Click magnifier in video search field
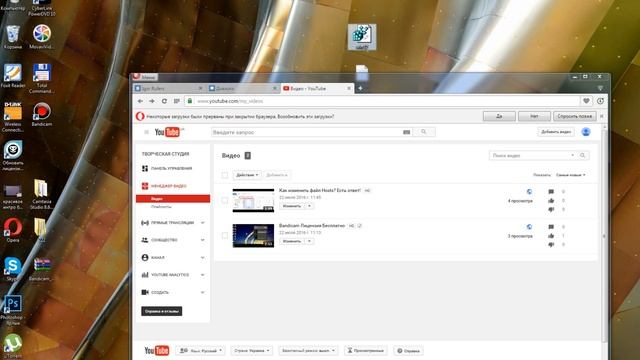Viewport: 640px width, 360px height. (x=582, y=155)
